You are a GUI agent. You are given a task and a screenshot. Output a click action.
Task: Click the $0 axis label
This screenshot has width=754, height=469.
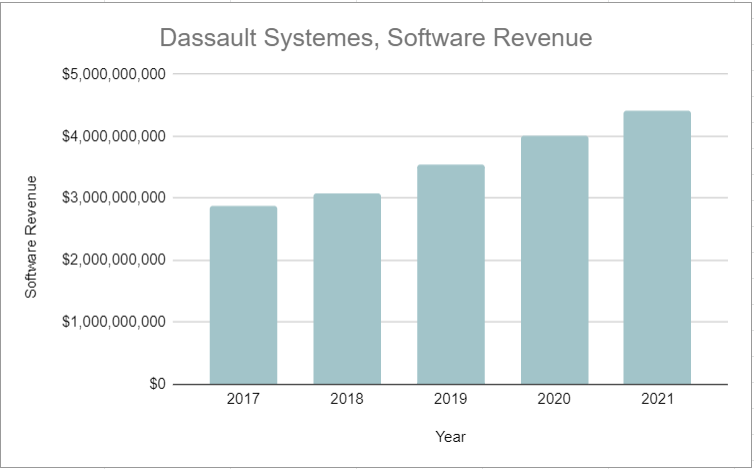click(157, 383)
